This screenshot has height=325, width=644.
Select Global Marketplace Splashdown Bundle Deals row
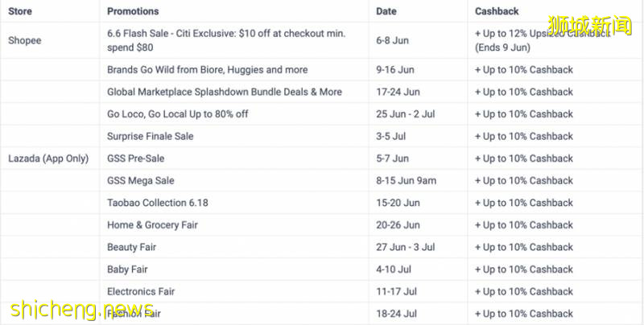pyautogui.click(x=225, y=92)
